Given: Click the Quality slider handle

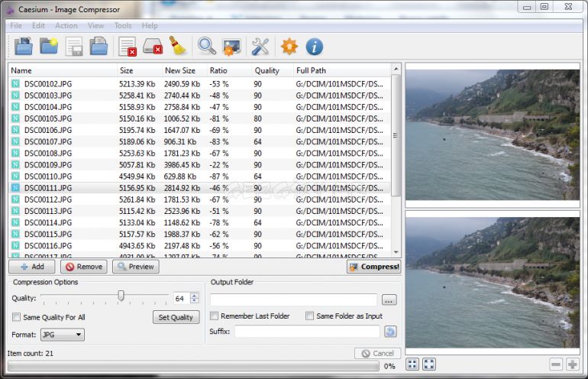Looking at the screenshot, I should 121,296.
